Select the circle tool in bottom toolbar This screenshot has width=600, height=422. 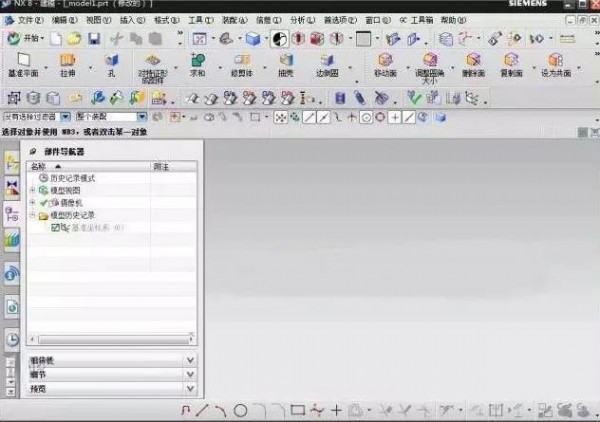point(240,411)
